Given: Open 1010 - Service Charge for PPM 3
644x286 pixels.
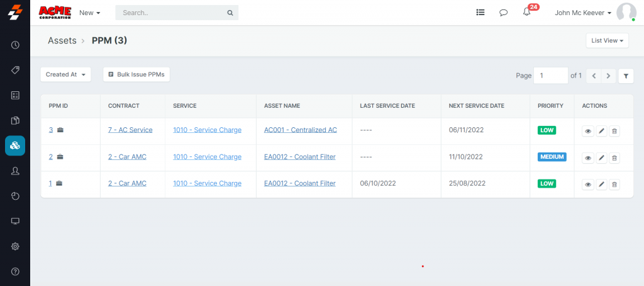Looking at the screenshot, I should tap(207, 130).
